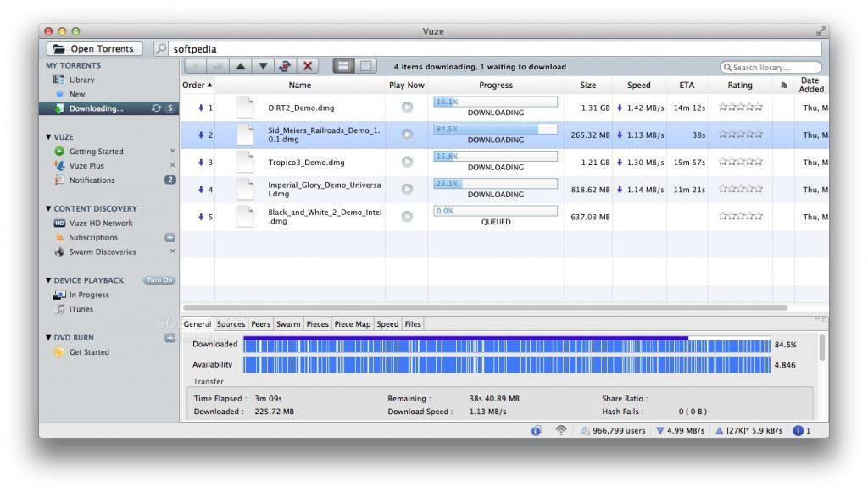The image size is (868, 492).
Task: Close the Vuze Plus sidebar entry
Action: tap(172, 165)
